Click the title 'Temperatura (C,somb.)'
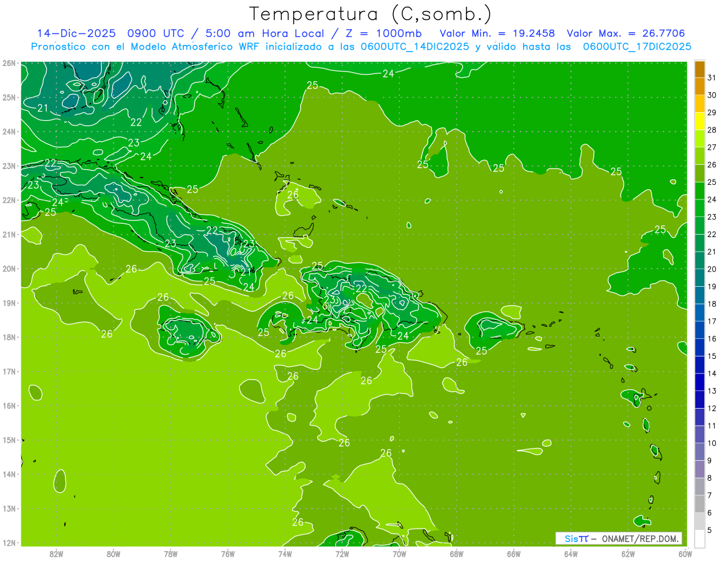This screenshot has height=562, width=728. (x=371, y=15)
